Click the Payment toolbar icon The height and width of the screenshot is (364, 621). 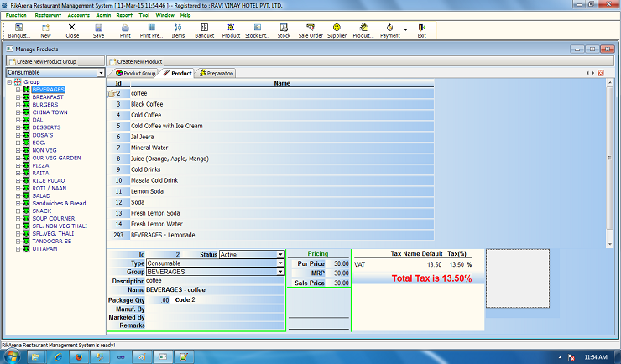coord(389,31)
